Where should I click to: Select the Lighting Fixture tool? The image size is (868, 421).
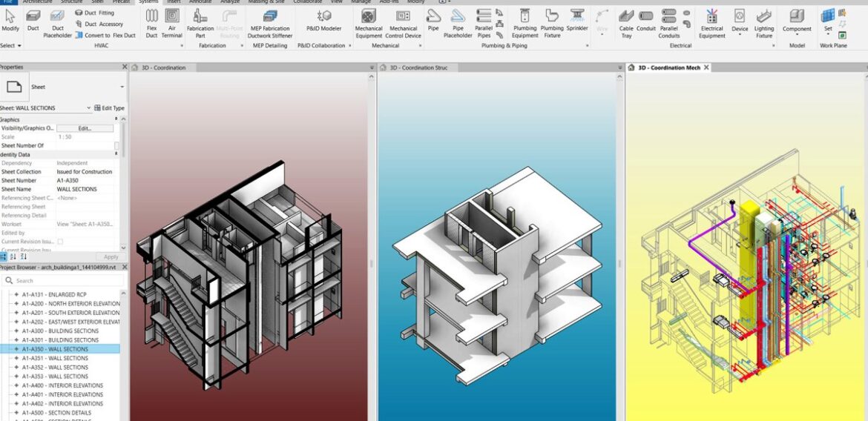click(x=764, y=23)
